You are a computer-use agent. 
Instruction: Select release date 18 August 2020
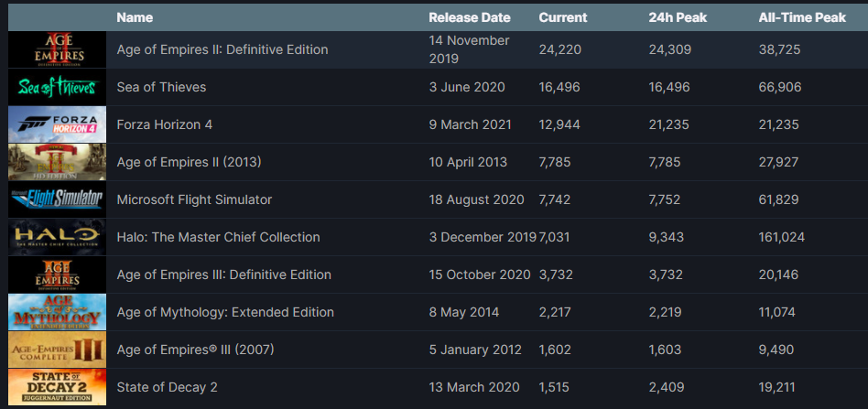pos(476,199)
